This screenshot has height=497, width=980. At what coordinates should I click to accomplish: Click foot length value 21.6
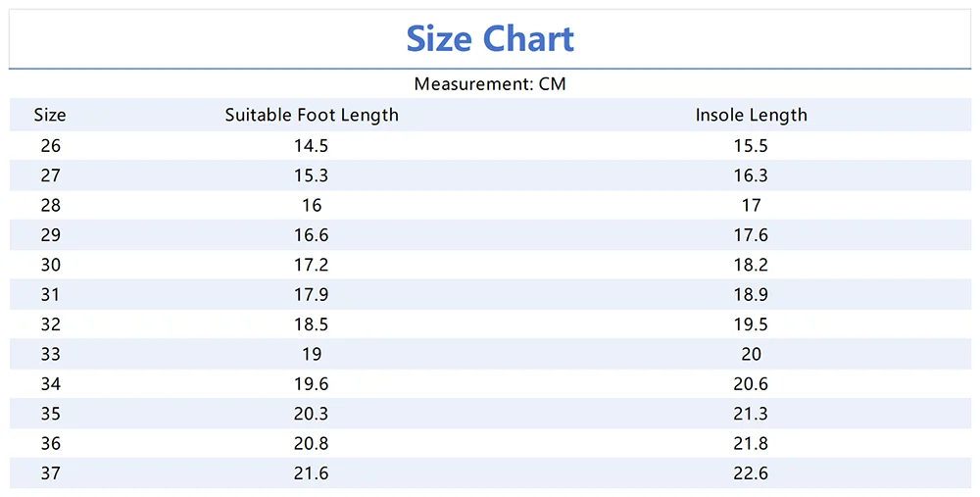(312, 473)
